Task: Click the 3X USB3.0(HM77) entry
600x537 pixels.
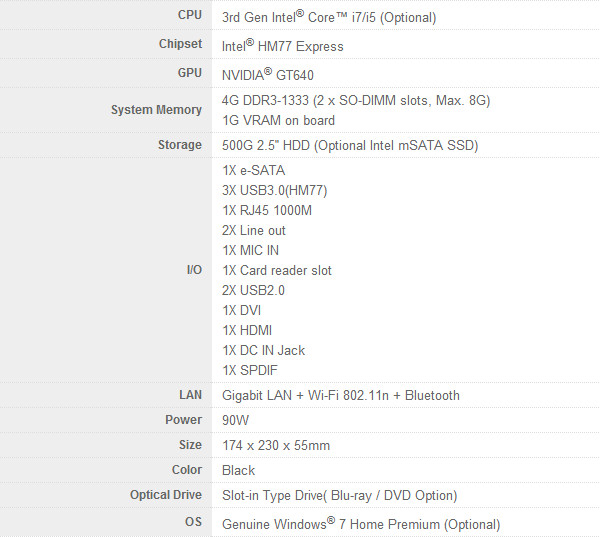Action: 274,190
